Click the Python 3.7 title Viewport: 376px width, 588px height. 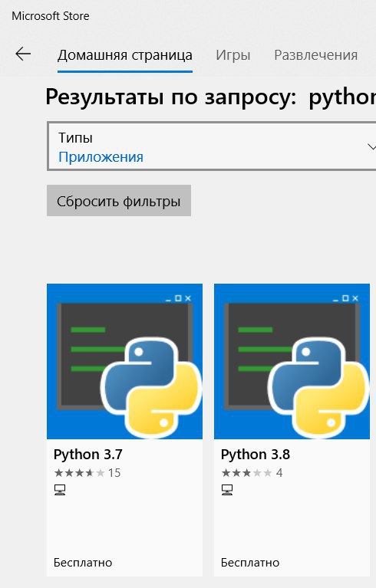[88, 455]
